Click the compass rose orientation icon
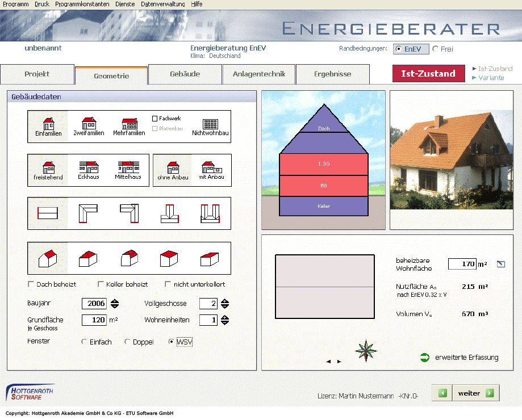The image size is (522, 420). 366,351
